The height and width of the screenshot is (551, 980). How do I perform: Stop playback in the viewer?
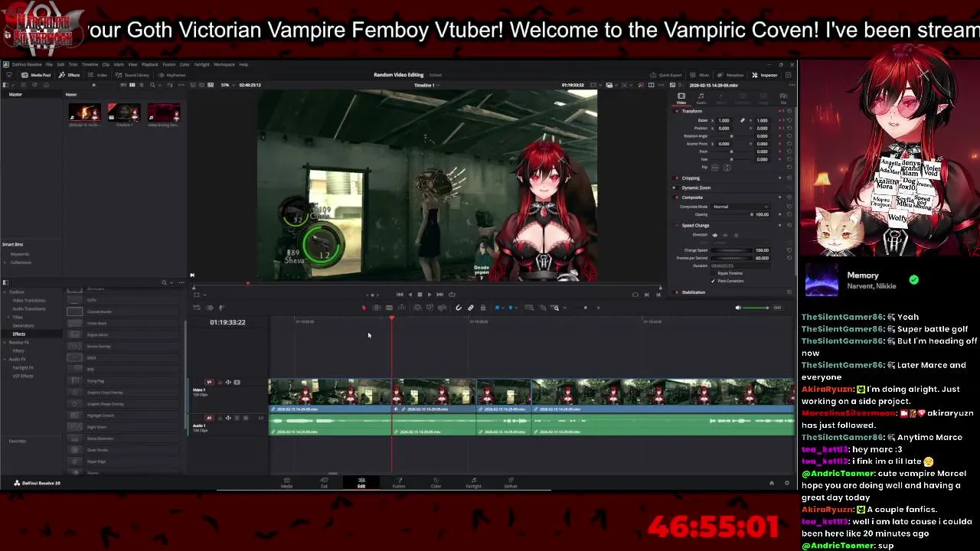tap(420, 294)
